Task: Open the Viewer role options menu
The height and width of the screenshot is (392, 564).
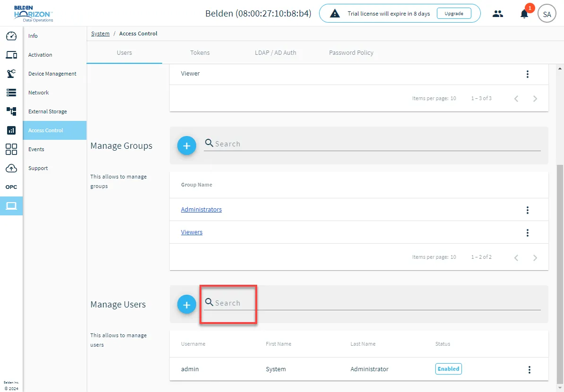Action: click(527, 74)
